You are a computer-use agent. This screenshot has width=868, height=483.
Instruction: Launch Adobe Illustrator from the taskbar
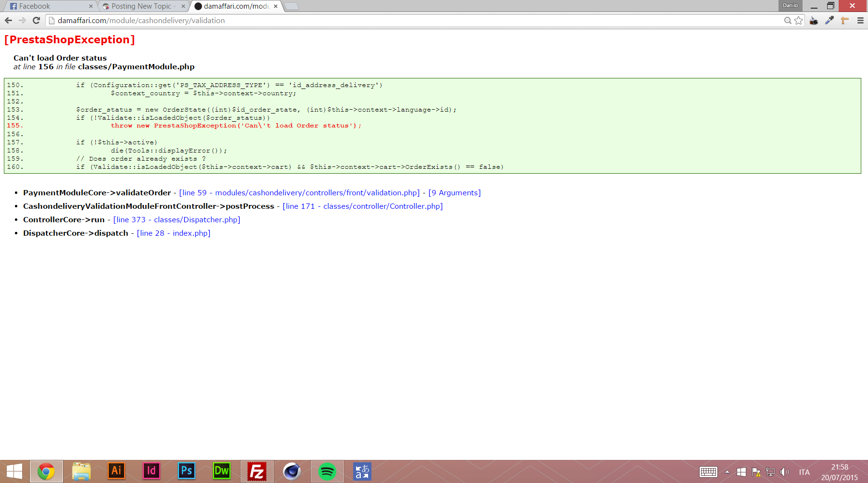[116, 471]
